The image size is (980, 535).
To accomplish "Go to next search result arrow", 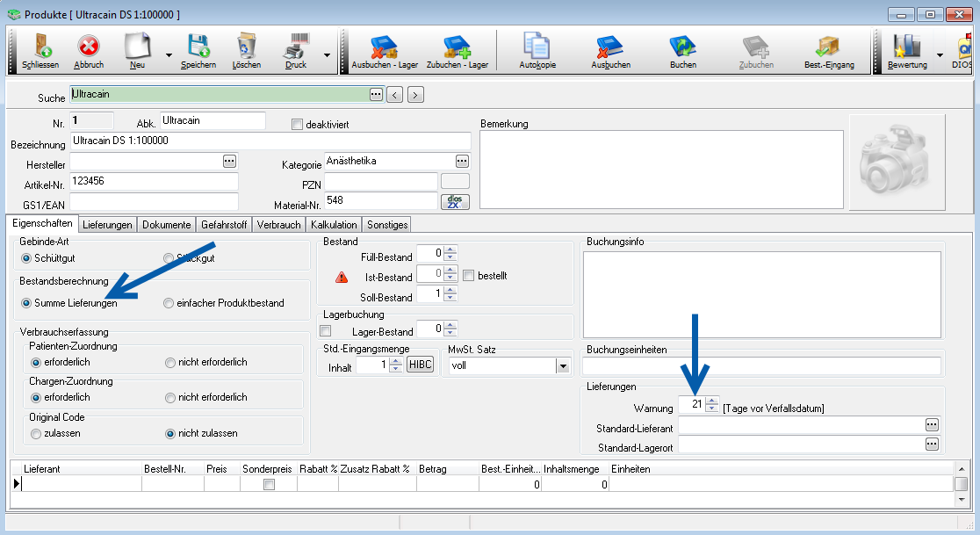I will coord(415,95).
